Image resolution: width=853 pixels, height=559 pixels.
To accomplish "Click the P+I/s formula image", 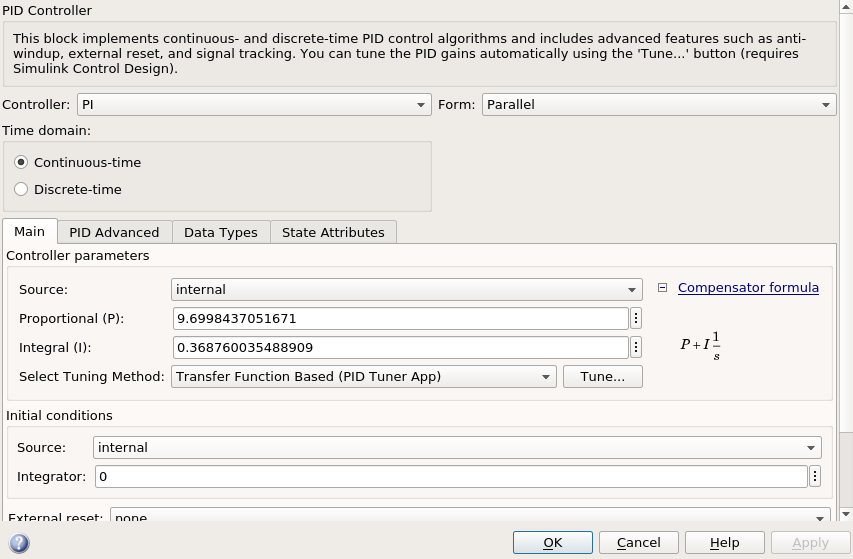I will [701, 346].
